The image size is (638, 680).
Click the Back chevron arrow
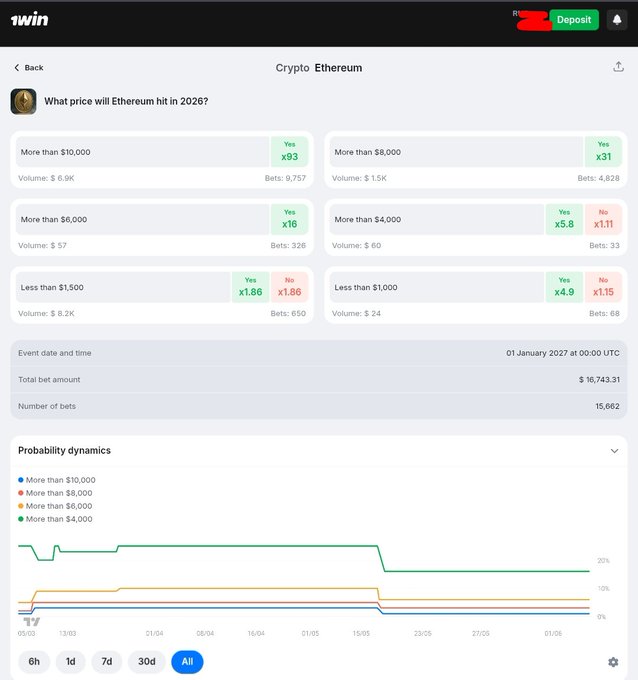point(16,68)
